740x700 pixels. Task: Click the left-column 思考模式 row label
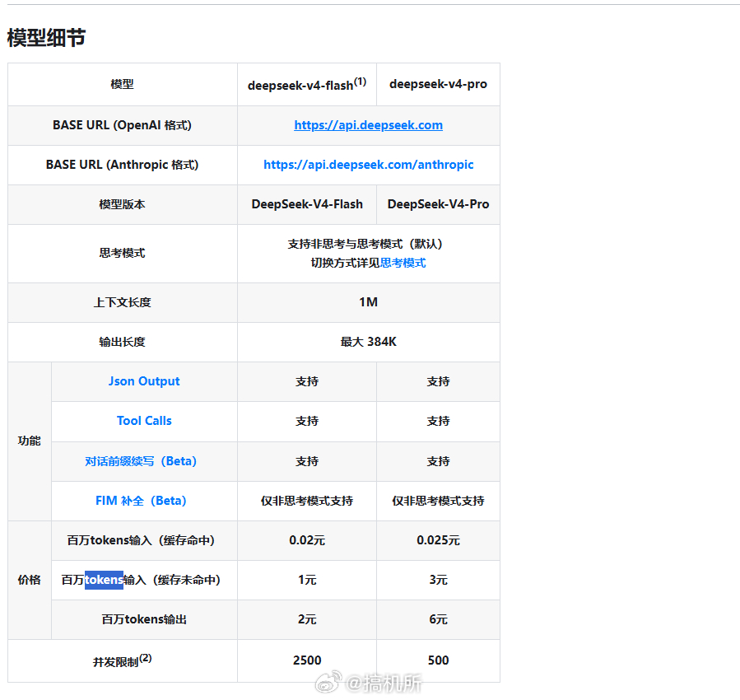point(122,254)
